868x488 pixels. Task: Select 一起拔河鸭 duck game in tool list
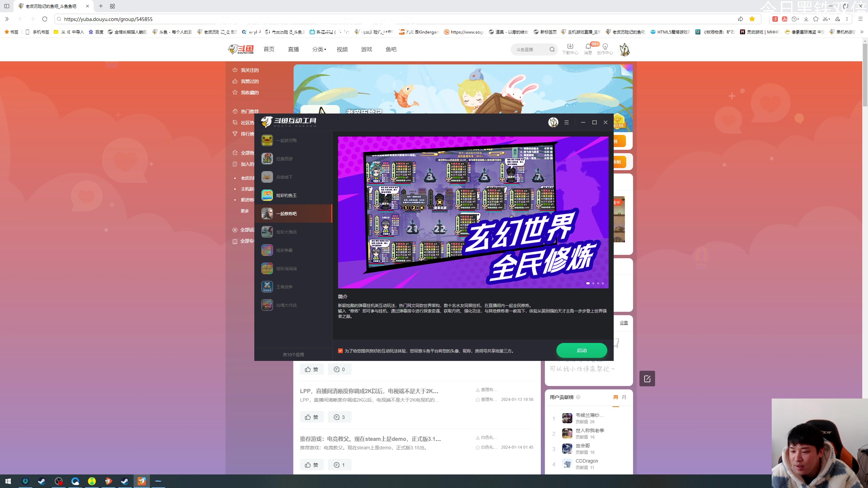(293, 140)
